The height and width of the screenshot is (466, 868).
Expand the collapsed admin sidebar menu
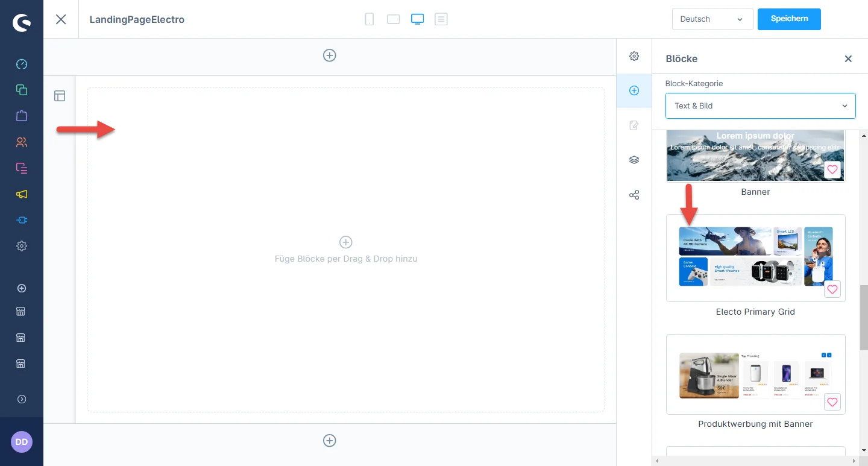(x=22, y=399)
